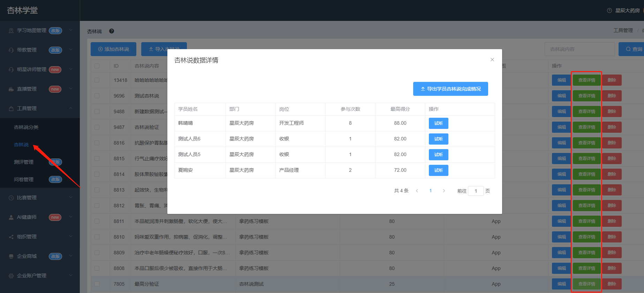Click 查看详情 for row 8811
Image resolution: width=644 pixels, height=293 pixels.
(x=587, y=221)
